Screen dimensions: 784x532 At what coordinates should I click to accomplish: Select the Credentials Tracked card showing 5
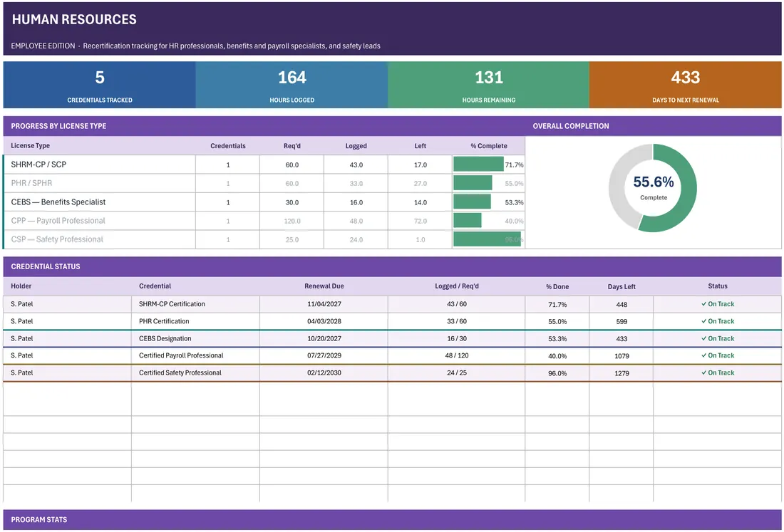(100, 85)
